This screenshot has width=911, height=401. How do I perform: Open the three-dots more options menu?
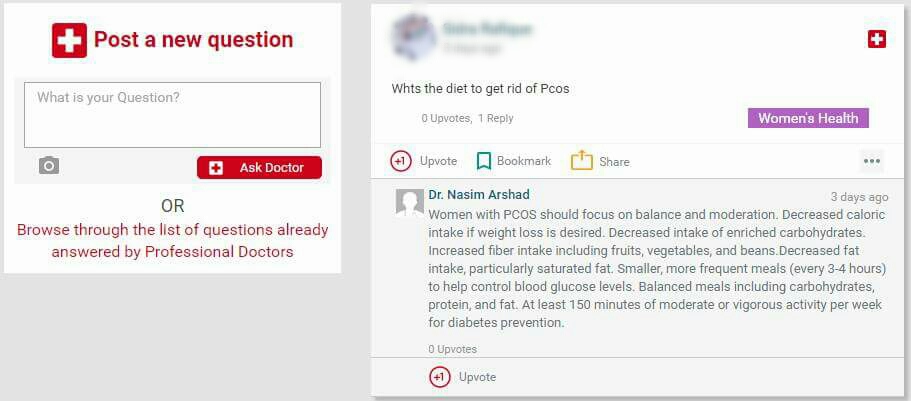point(871,162)
